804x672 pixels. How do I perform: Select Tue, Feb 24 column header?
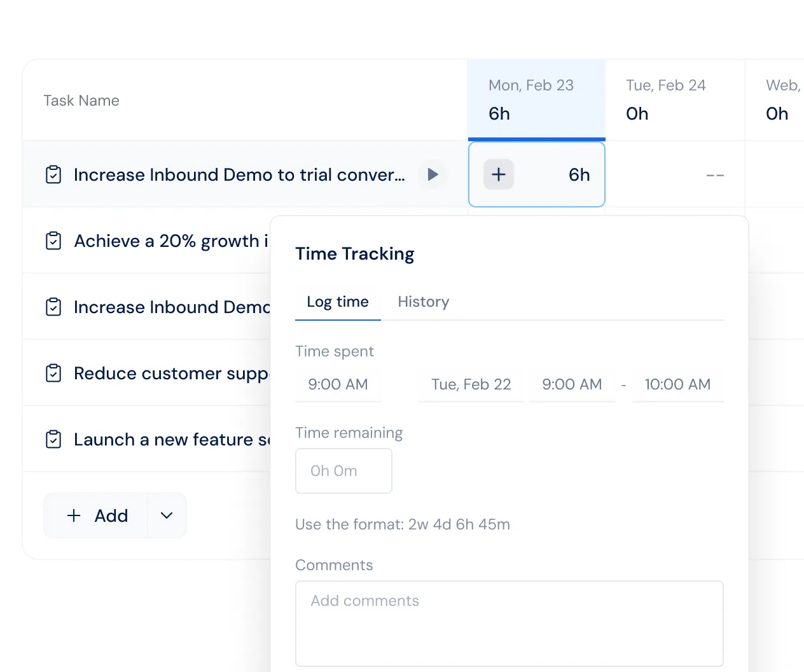pyautogui.click(x=675, y=100)
